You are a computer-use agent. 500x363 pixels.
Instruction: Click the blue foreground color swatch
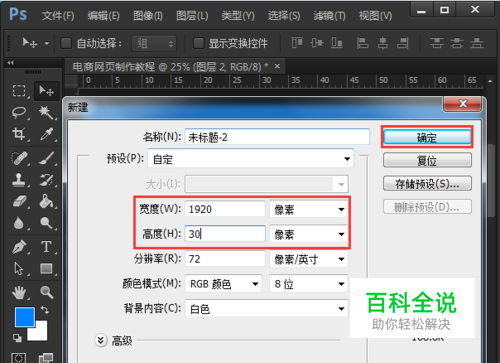[x=25, y=317]
